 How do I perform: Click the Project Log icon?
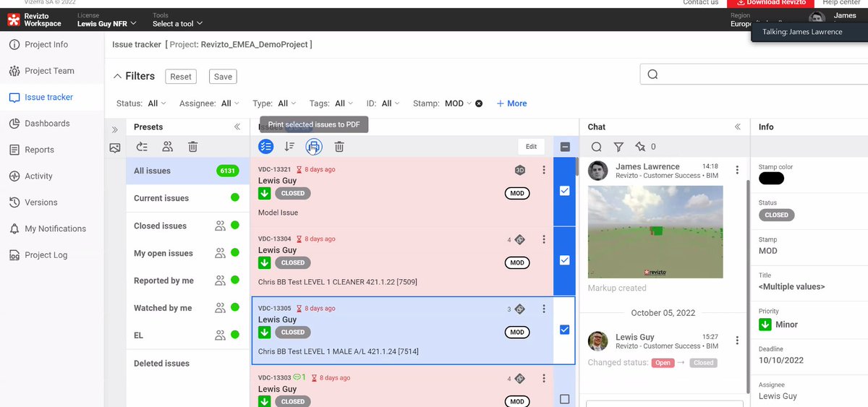(14, 255)
